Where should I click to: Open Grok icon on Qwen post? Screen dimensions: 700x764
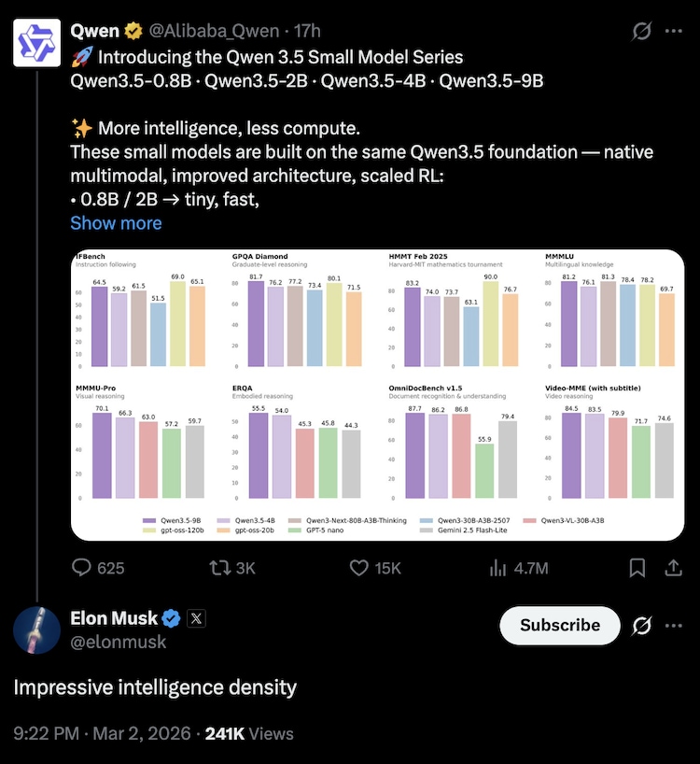point(641,31)
